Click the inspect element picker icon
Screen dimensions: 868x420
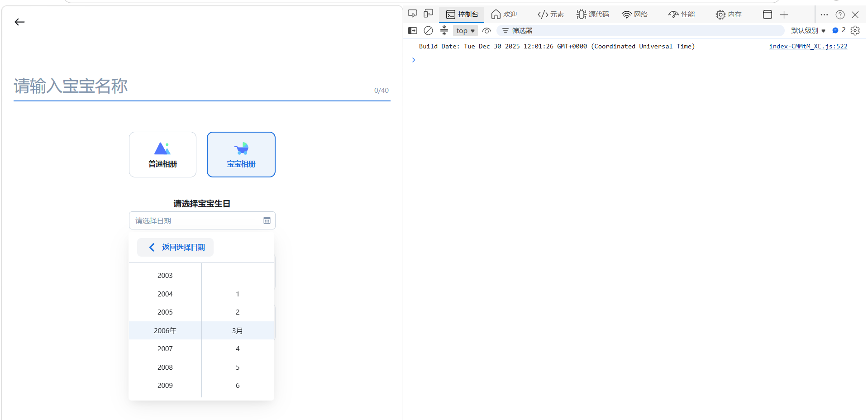[412, 14]
